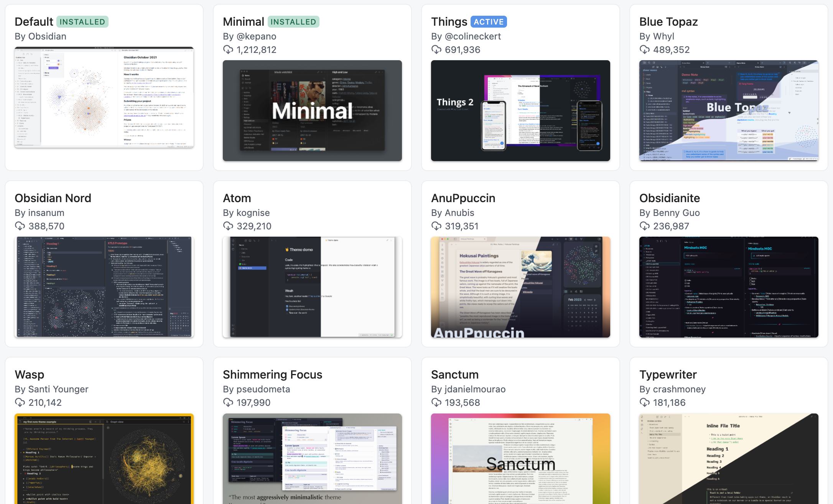Click author text By pseudometa
833x504 pixels.
pyautogui.click(x=257, y=389)
